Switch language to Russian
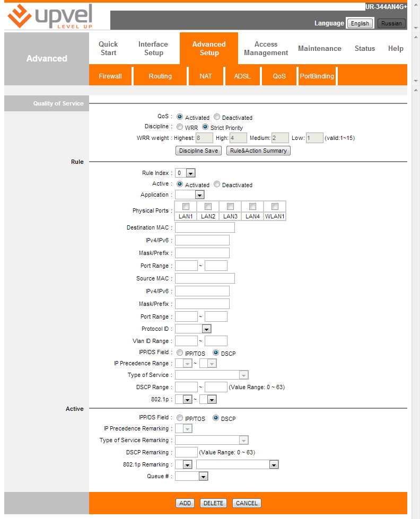420x519 pixels. click(x=391, y=23)
